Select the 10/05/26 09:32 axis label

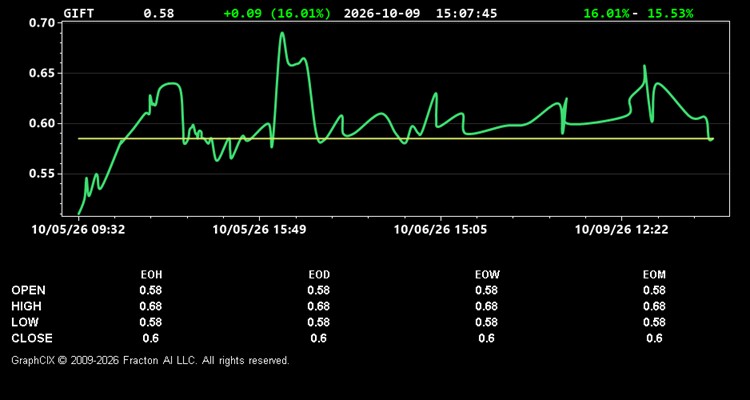pos(78,230)
